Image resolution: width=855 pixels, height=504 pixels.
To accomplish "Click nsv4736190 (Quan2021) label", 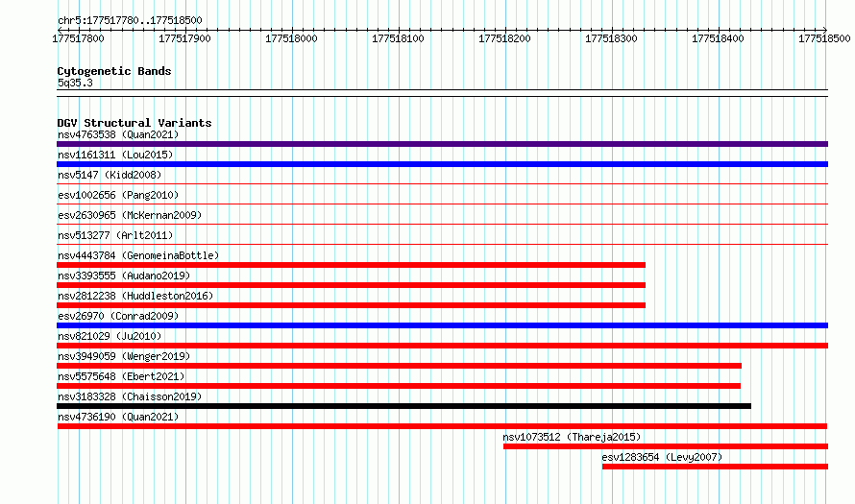I will coord(118,417).
